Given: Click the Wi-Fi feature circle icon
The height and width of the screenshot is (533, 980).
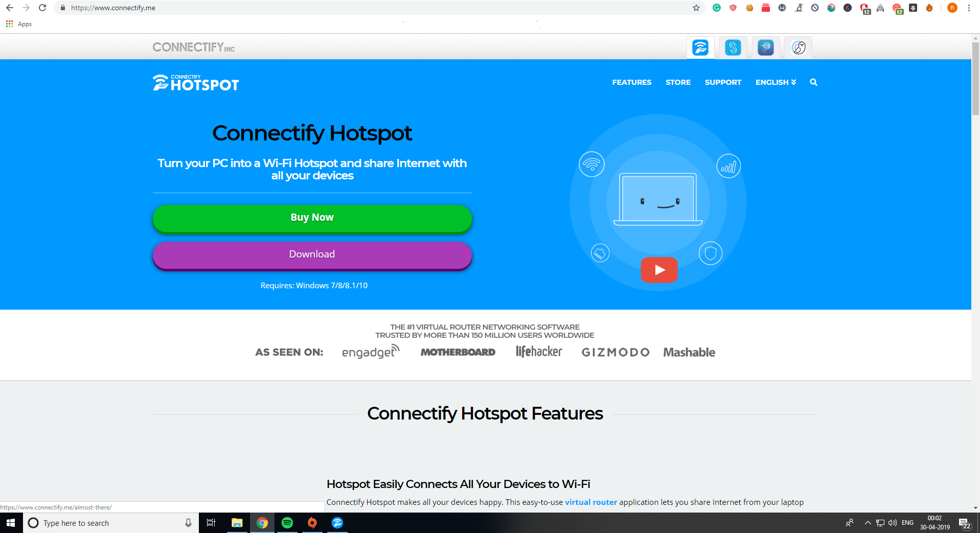Looking at the screenshot, I should point(592,164).
